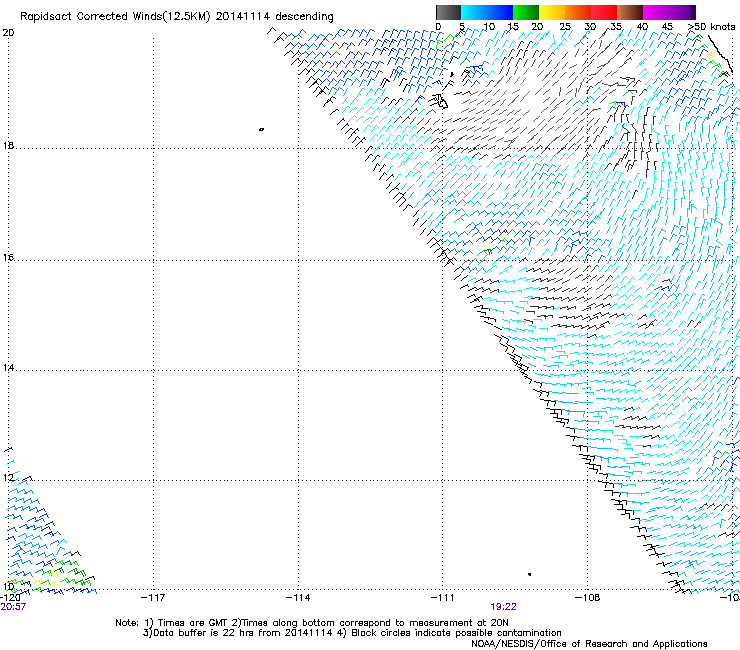Click the '45' label on the color scale
This screenshot has height=650, width=740.
tap(667, 26)
